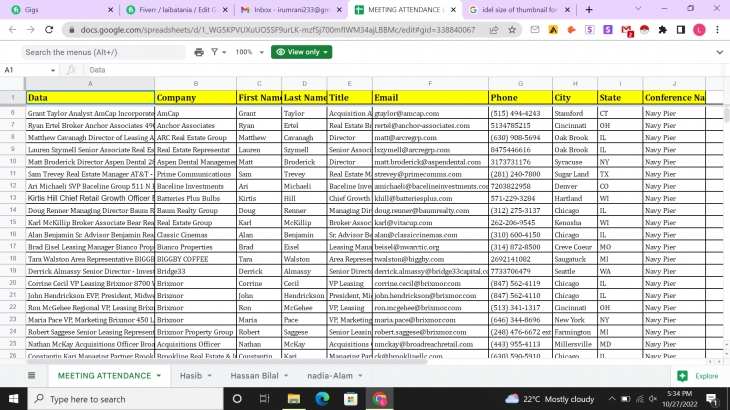Switch to the Gmail Inbox tab

coord(291,10)
